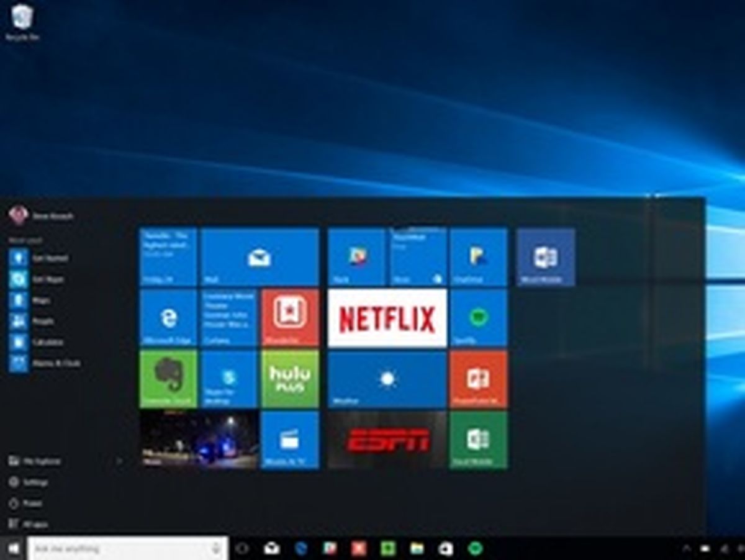The image size is (745, 560).
Task: Expand the File Explorer jump list arrow
Action: (x=119, y=461)
